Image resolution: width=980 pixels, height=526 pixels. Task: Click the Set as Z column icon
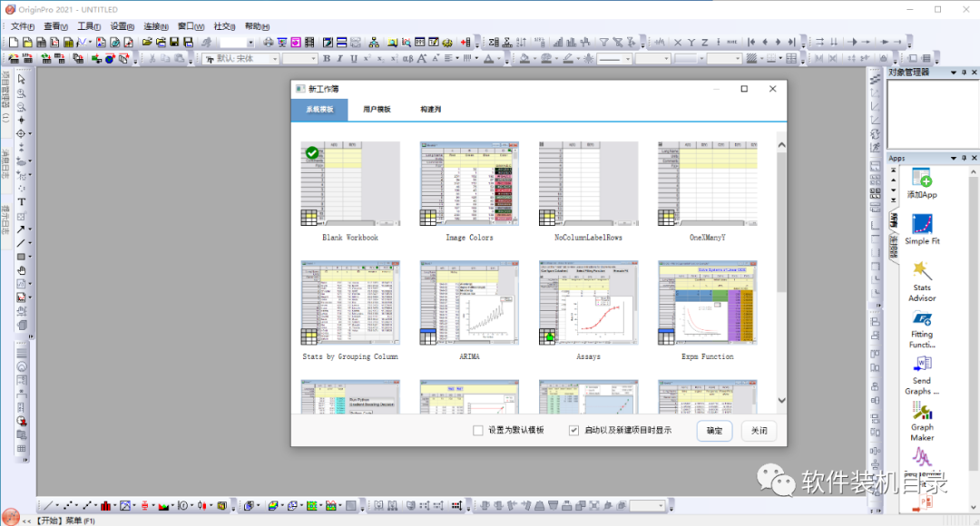coord(705,43)
